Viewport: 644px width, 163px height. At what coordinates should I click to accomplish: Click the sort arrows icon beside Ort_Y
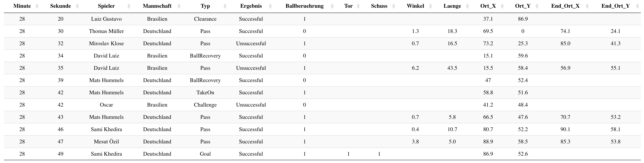point(537,6)
